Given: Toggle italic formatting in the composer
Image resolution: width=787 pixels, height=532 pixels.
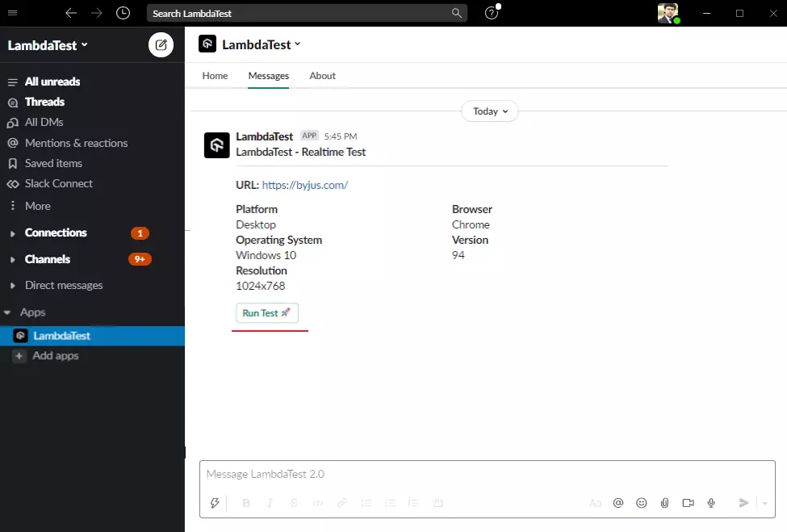Looking at the screenshot, I should (270, 503).
